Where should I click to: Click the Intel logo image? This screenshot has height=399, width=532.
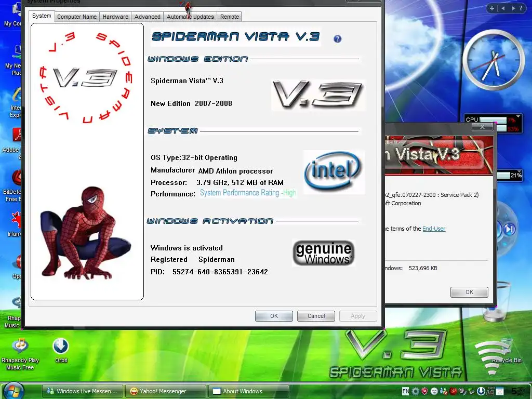(334, 172)
